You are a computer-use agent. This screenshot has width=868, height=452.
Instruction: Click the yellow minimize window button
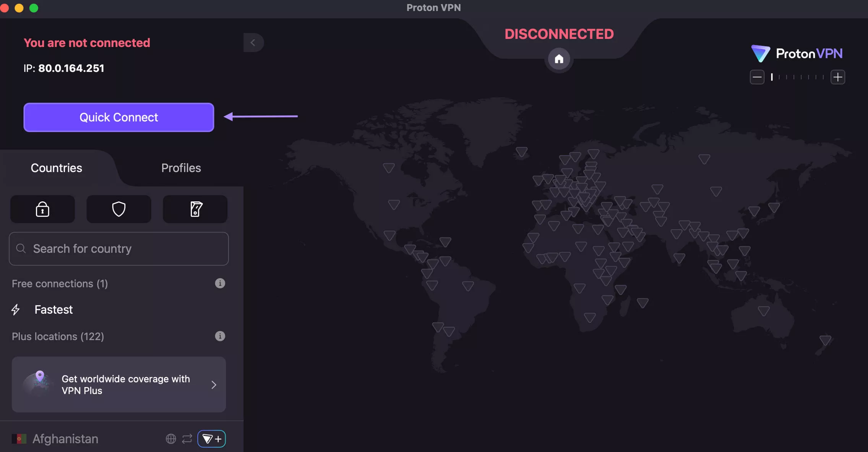pos(19,8)
